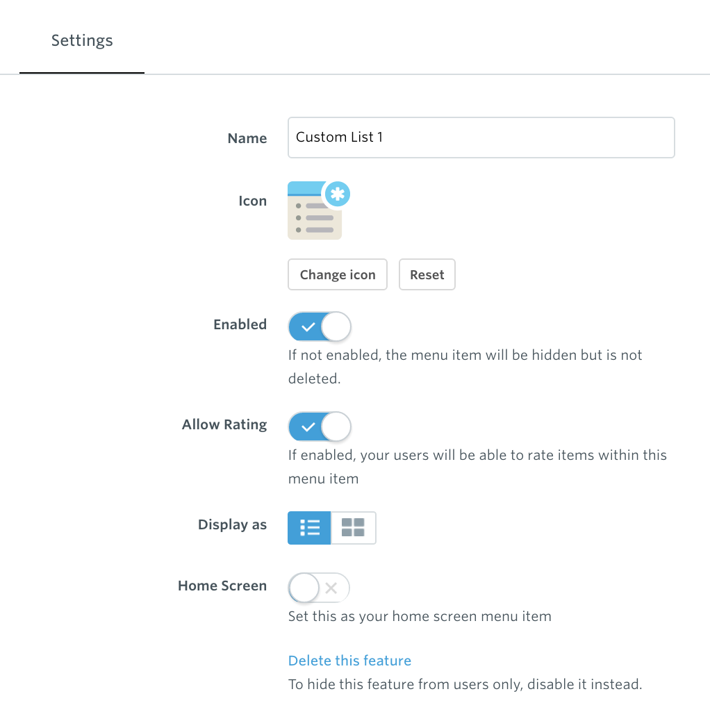Click the Allow Rating label text
This screenshot has height=728, width=710.
point(224,424)
